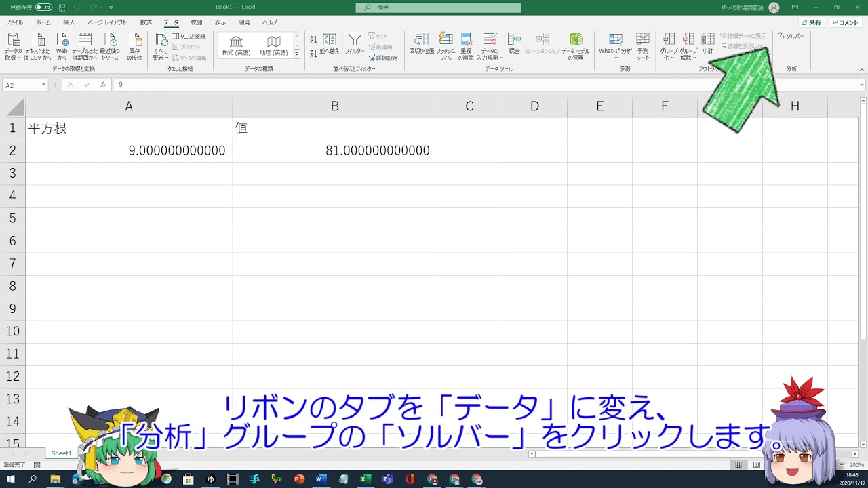Select cell B1 labeled 値

point(334,128)
